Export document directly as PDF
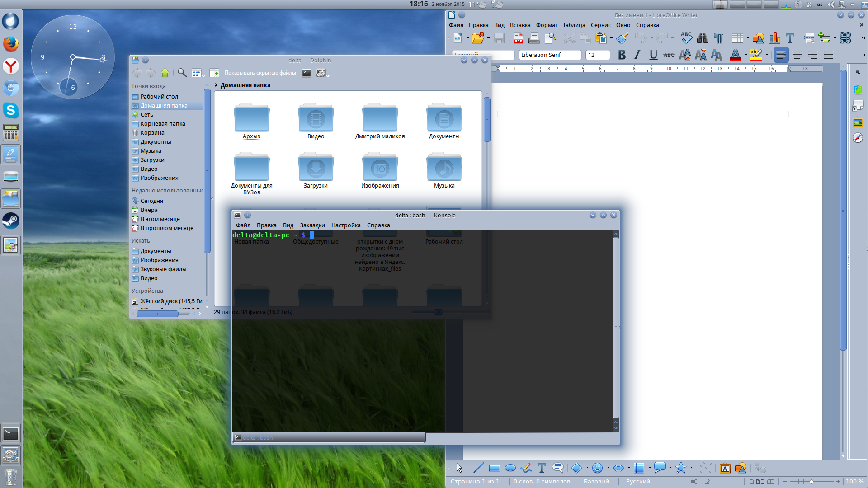 (x=518, y=38)
